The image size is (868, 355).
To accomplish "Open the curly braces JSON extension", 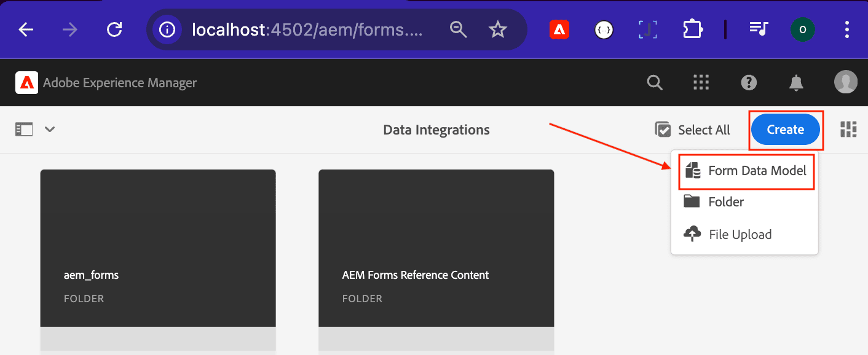I will (604, 29).
